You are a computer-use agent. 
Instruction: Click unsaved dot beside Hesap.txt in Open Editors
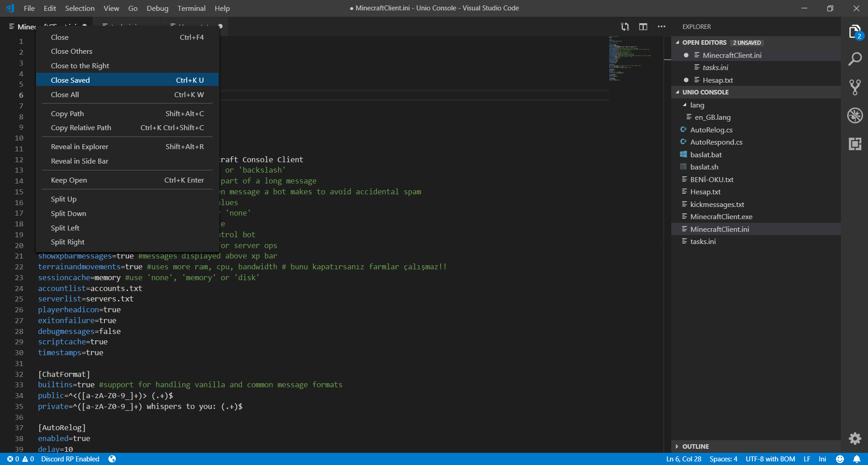[x=686, y=80]
